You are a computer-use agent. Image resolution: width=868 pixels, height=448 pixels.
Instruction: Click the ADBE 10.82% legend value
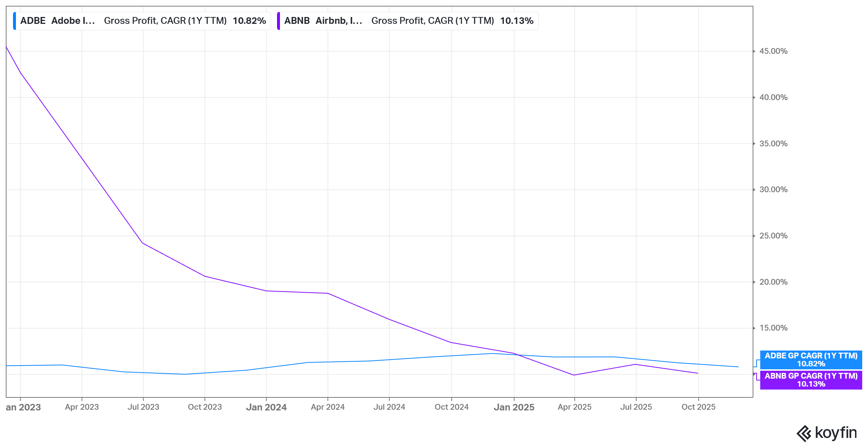249,21
